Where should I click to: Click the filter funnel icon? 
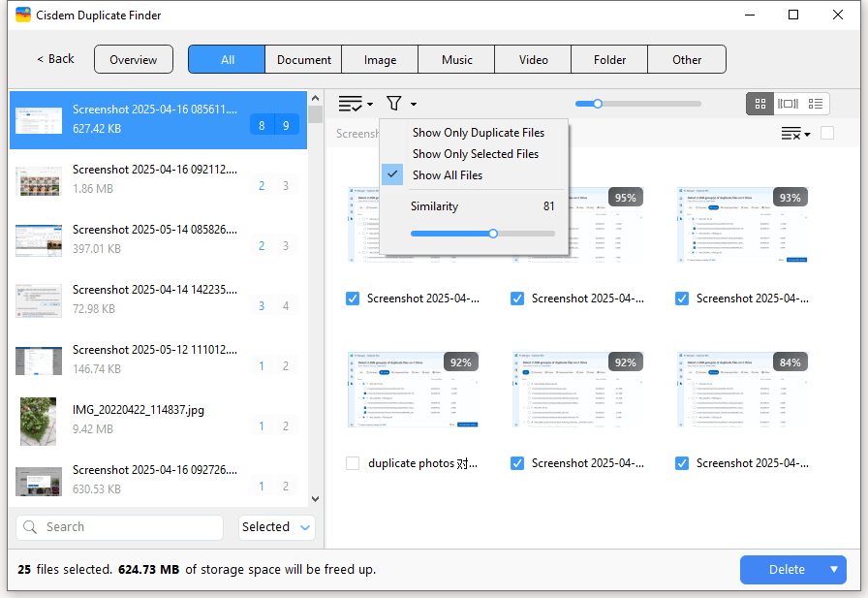pos(394,104)
